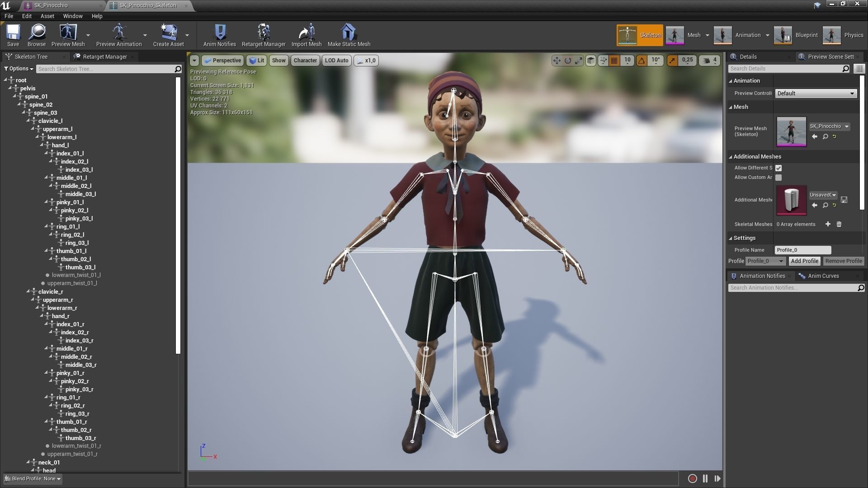Open the Details view options icon
The image size is (868, 488).
pyautogui.click(x=859, y=69)
